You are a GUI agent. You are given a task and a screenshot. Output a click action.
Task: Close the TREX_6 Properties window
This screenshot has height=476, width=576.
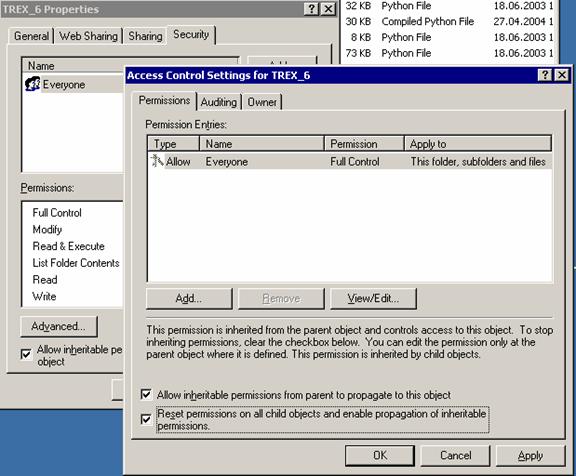pyautogui.click(x=328, y=9)
